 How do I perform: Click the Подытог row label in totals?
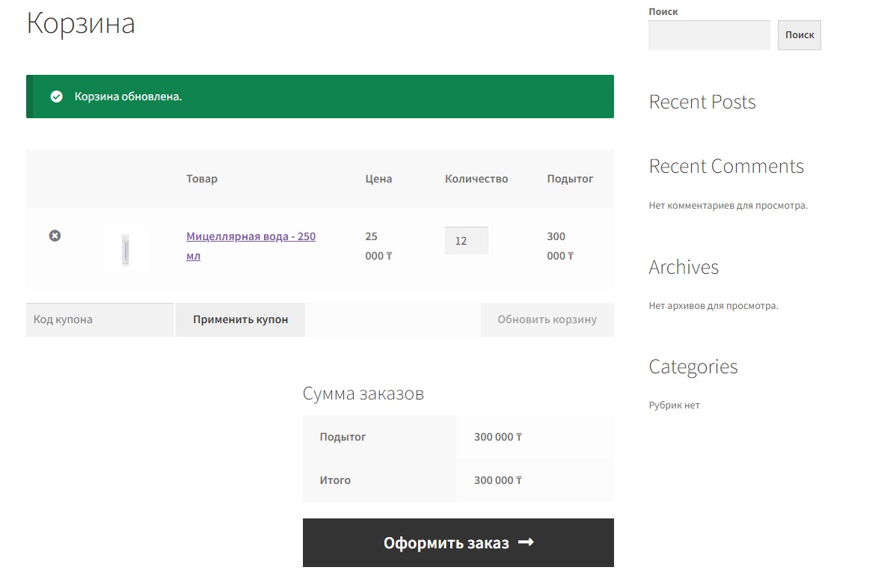[343, 437]
